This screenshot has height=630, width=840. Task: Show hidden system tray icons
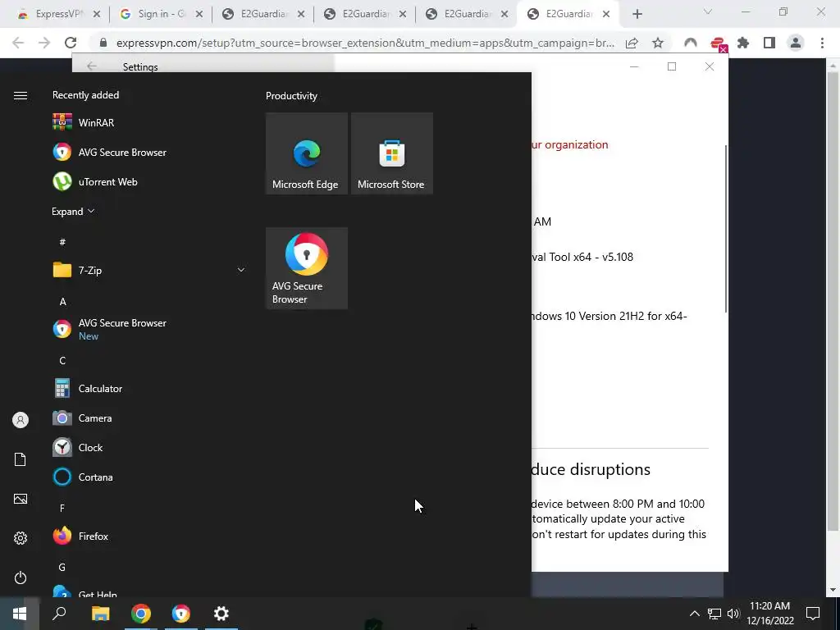[x=694, y=614]
